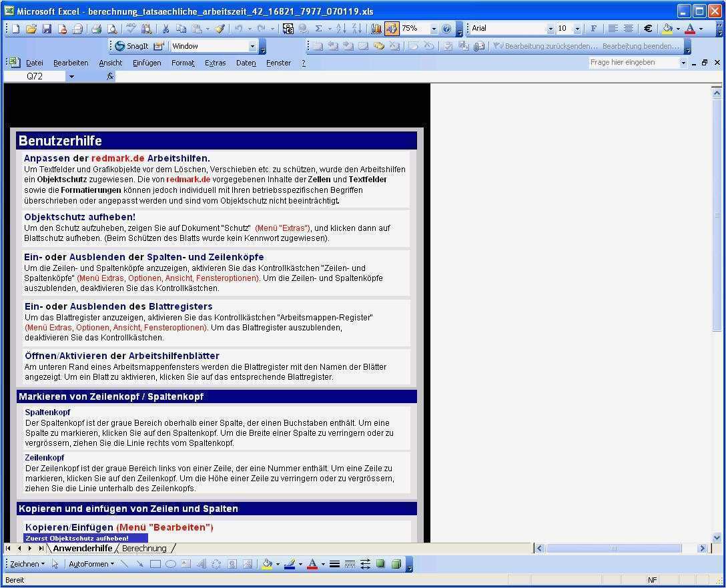The height and width of the screenshot is (588, 726).
Task: Toggle the Drawing toolbar button (highlighted)
Action: click(x=391, y=29)
